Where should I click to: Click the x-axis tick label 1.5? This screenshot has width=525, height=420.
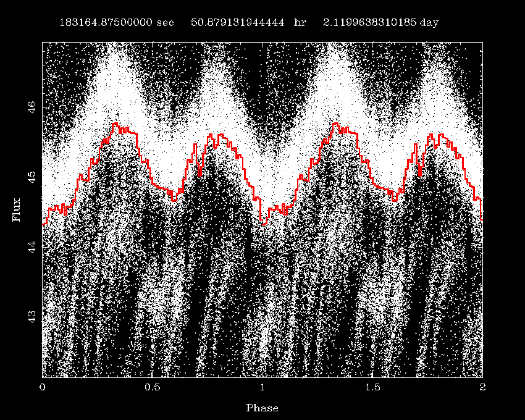372,387
